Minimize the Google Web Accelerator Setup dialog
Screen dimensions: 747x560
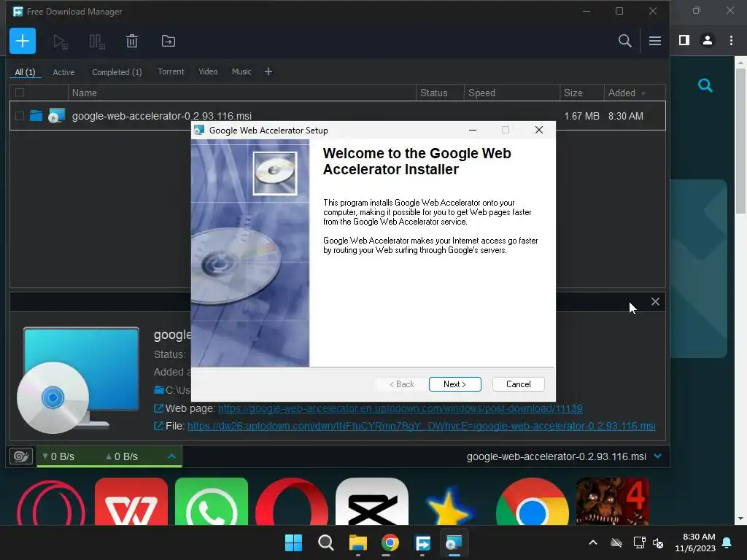tap(473, 130)
